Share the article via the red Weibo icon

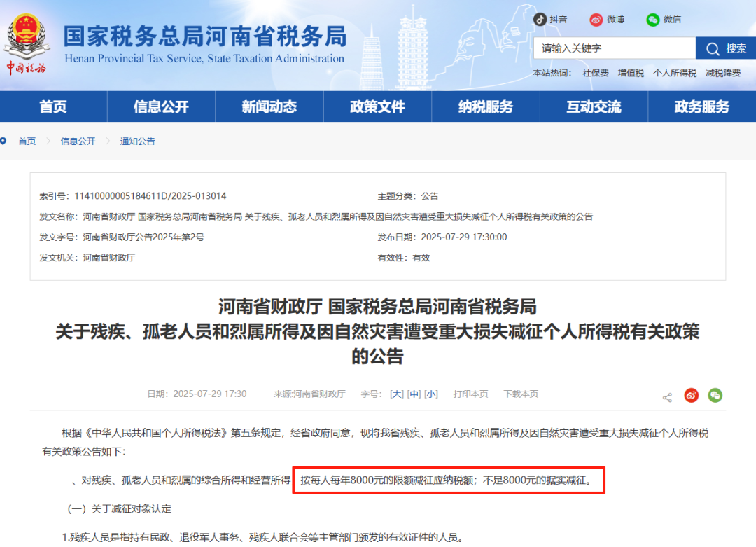click(x=691, y=395)
